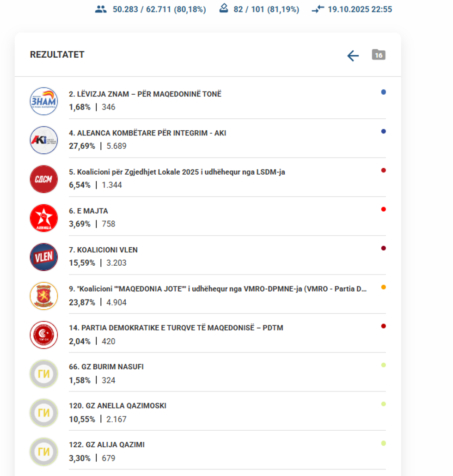Open the folder icon with badge 16
Image resolution: width=453 pixels, height=476 pixels.
tap(378, 55)
